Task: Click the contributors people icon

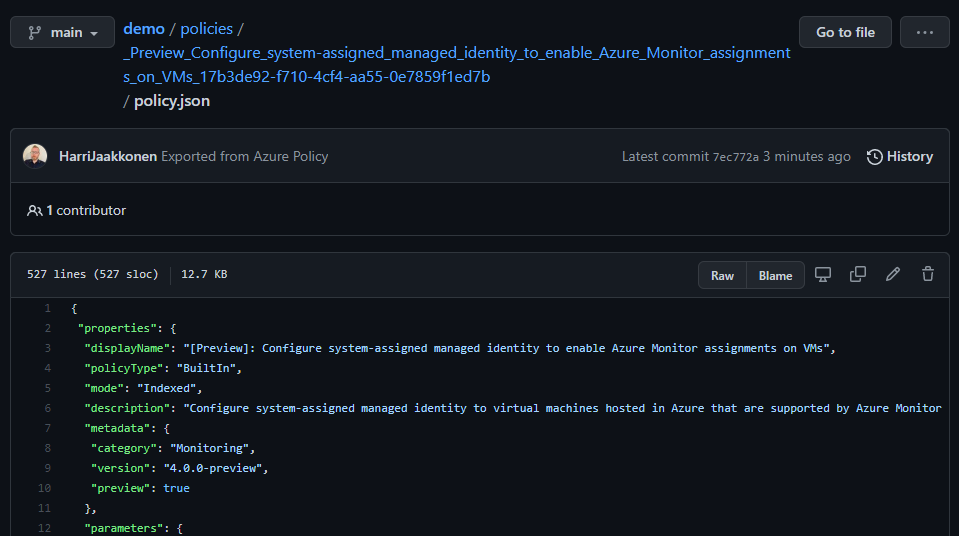Action: click(x=35, y=211)
